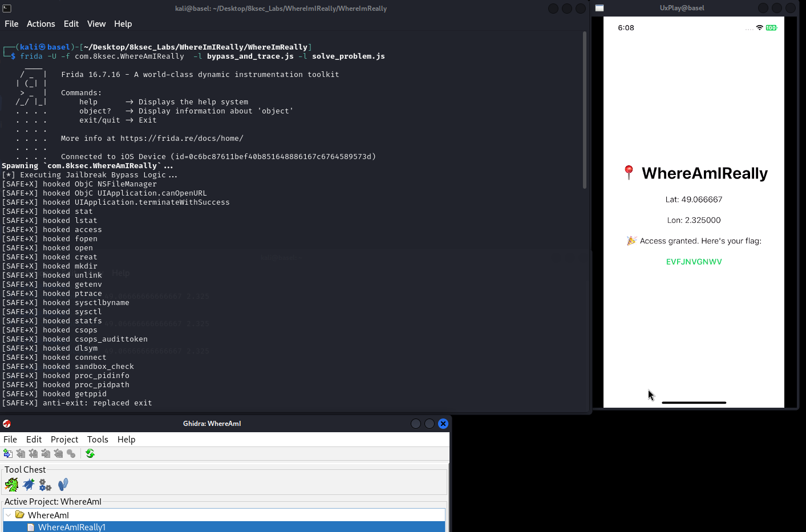The image size is (806, 532).
Task: Click the 'Tool Chest' panel label in Ghidra
Action: point(25,470)
